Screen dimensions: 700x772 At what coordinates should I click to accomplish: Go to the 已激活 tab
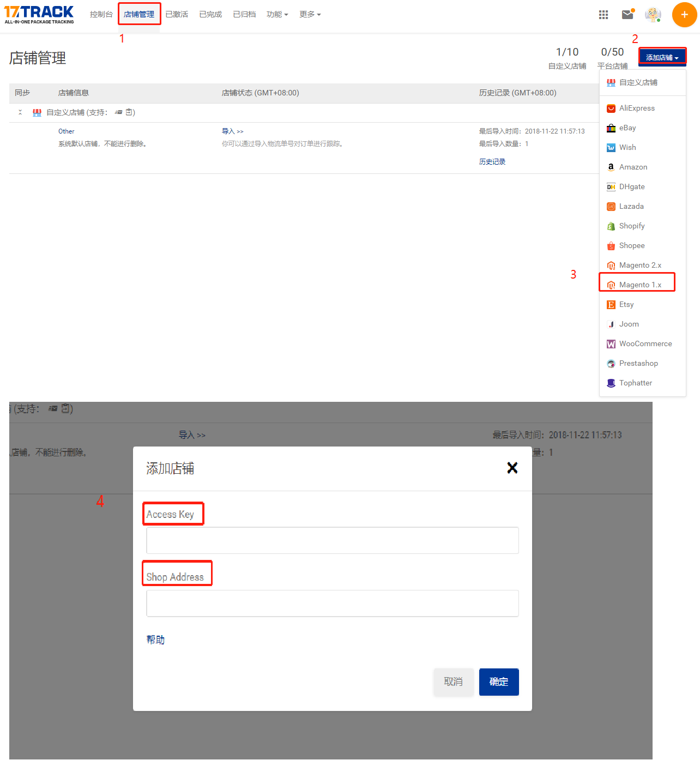point(177,14)
